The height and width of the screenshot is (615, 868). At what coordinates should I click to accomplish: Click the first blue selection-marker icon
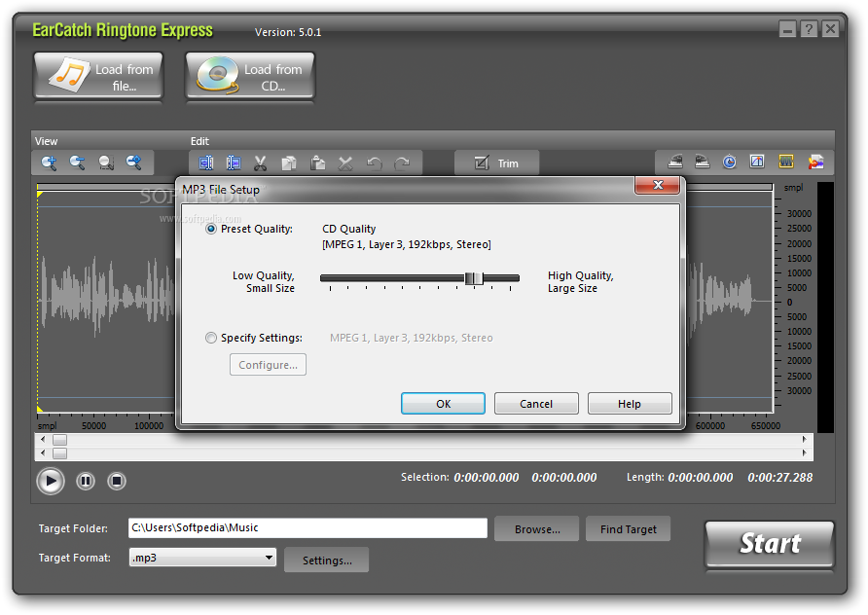pyautogui.click(x=206, y=163)
